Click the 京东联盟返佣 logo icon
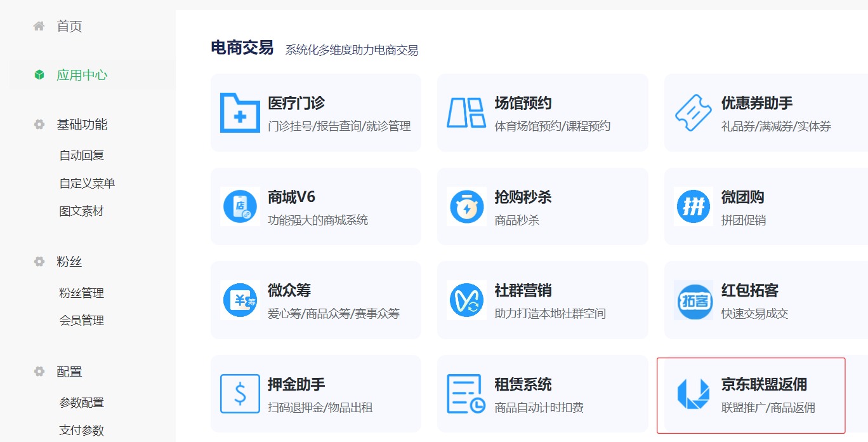The image size is (868, 442). click(x=694, y=394)
